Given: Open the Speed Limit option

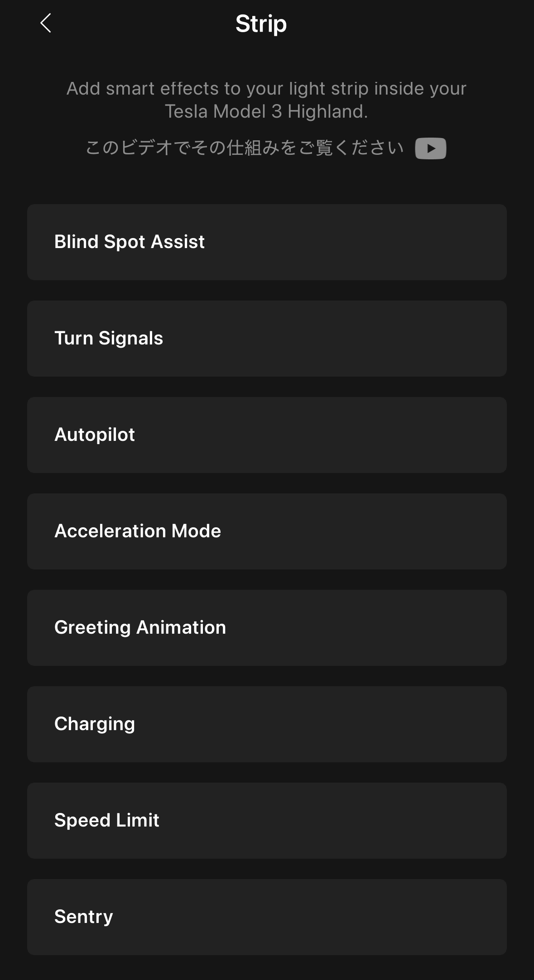Looking at the screenshot, I should [267, 821].
